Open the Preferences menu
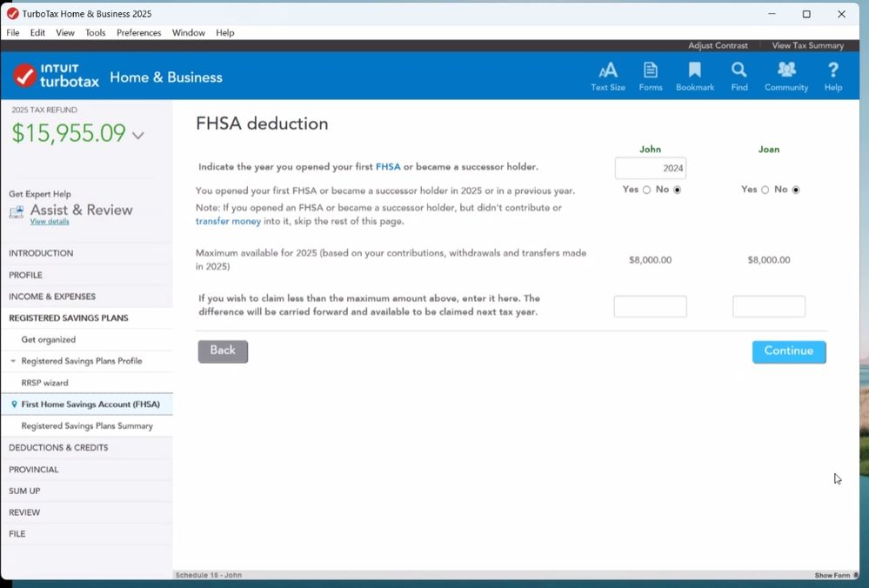This screenshot has height=588, width=869. point(138,33)
